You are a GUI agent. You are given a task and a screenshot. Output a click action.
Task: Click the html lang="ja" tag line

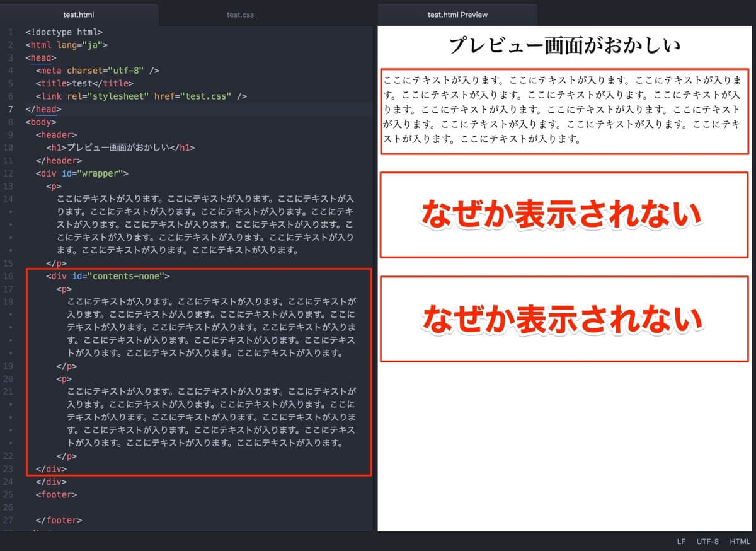67,45
